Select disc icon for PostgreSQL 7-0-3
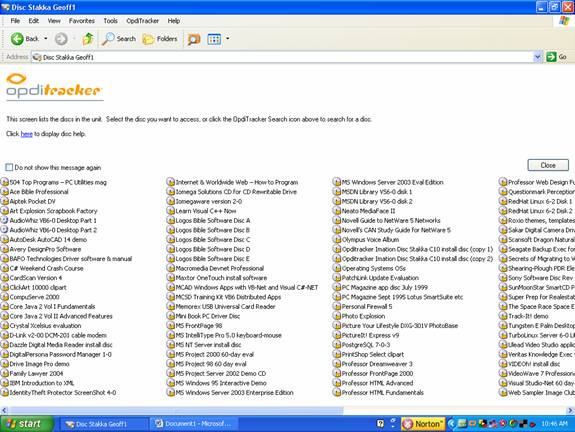575x432 pixels. pos(337,345)
